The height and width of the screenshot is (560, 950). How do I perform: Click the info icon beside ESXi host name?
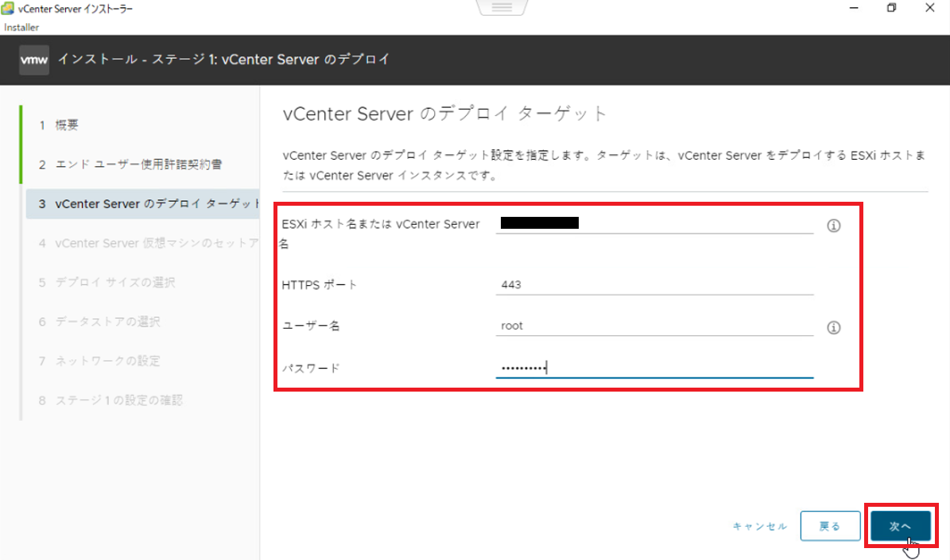click(x=833, y=226)
